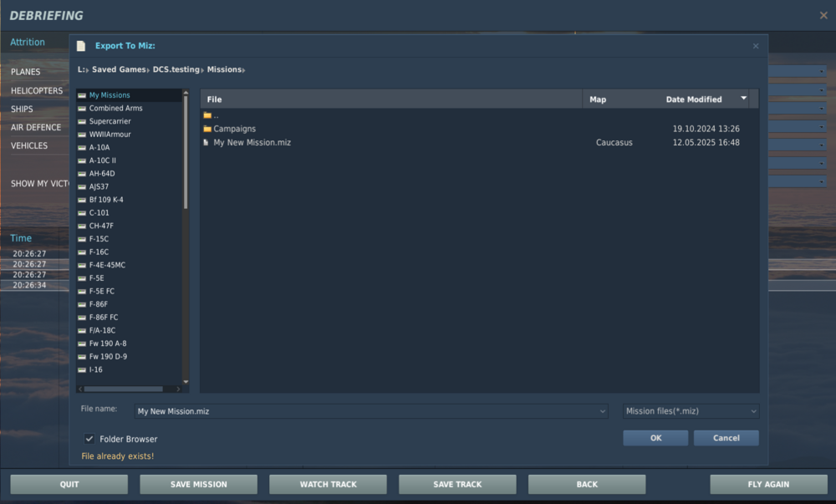The height and width of the screenshot is (504, 836).
Task: Click the drive icon beside A-10C II
Action: click(x=82, y=160)
